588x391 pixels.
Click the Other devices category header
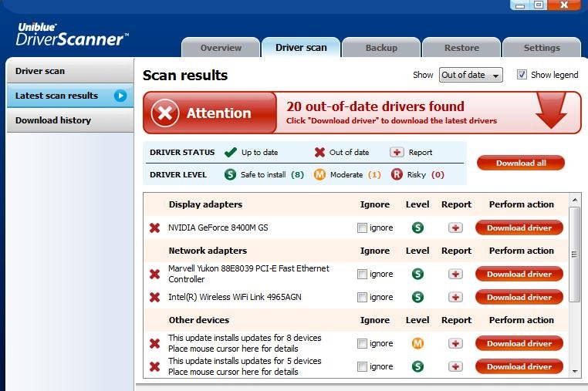[x=199, y=320]
